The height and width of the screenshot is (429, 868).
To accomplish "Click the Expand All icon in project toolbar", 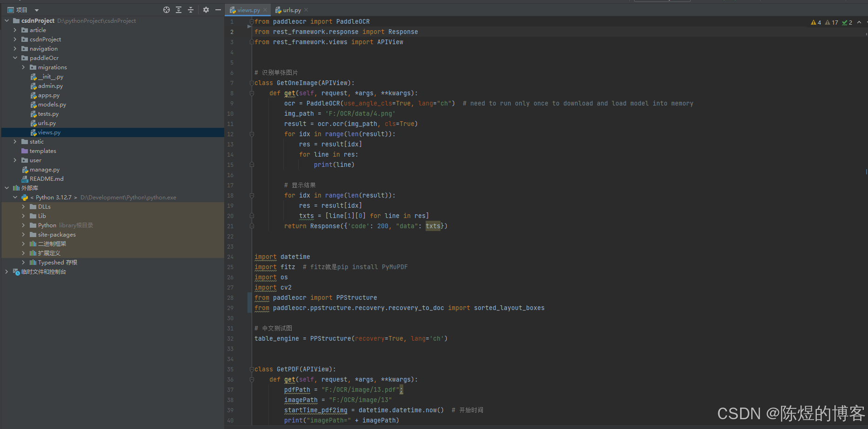I will [179, 10].
